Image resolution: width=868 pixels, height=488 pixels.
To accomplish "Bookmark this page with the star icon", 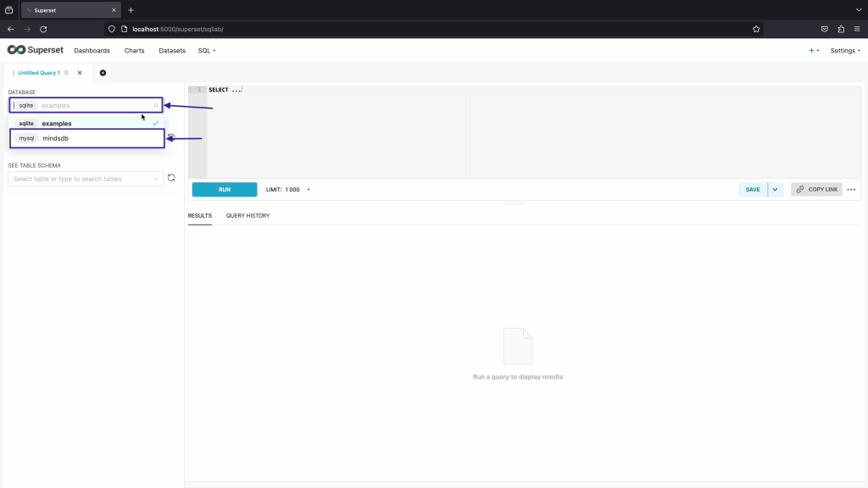I will coord(755,29).
